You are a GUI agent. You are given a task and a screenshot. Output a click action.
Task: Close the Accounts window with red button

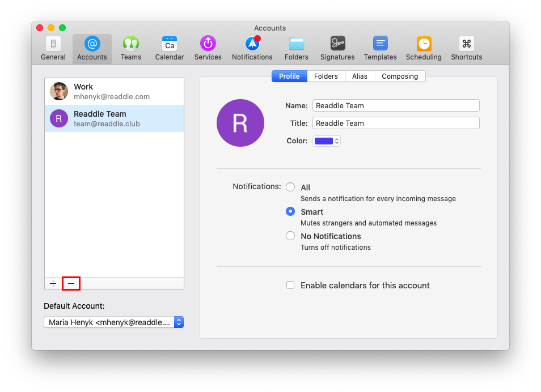tap(40, 28)
